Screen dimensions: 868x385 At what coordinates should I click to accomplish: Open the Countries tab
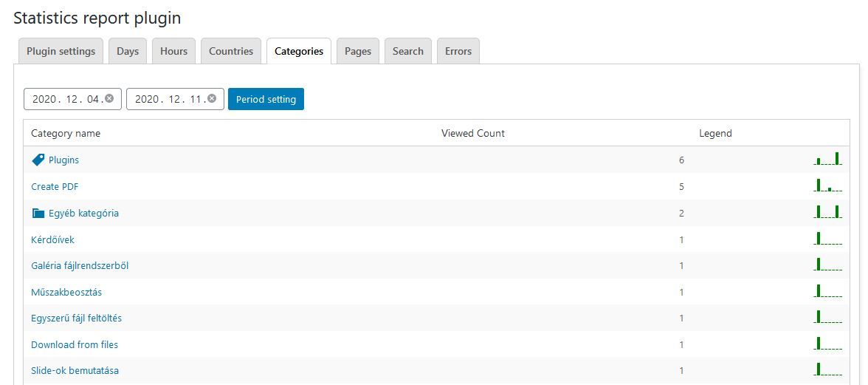(231, 52)
